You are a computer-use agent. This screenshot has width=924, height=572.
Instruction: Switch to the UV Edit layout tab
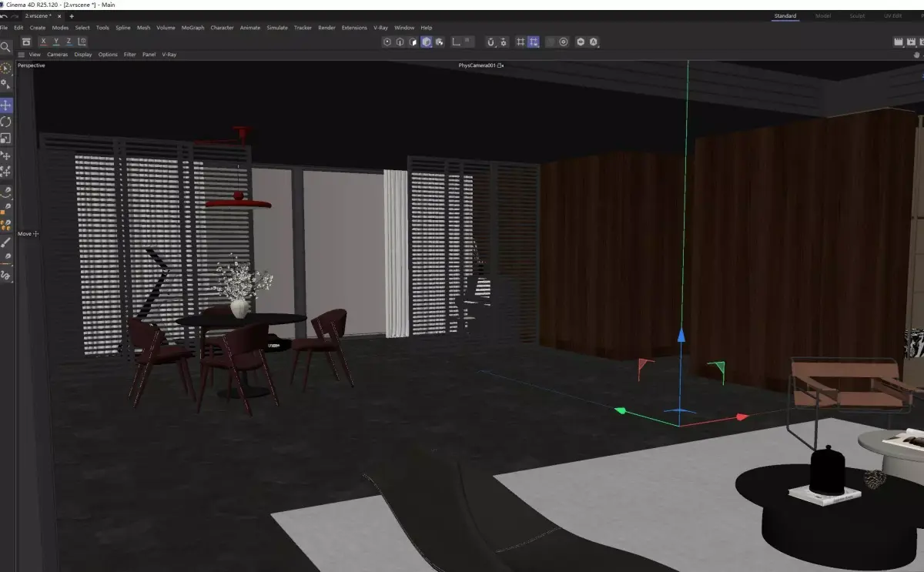click(x=892, y=15)
